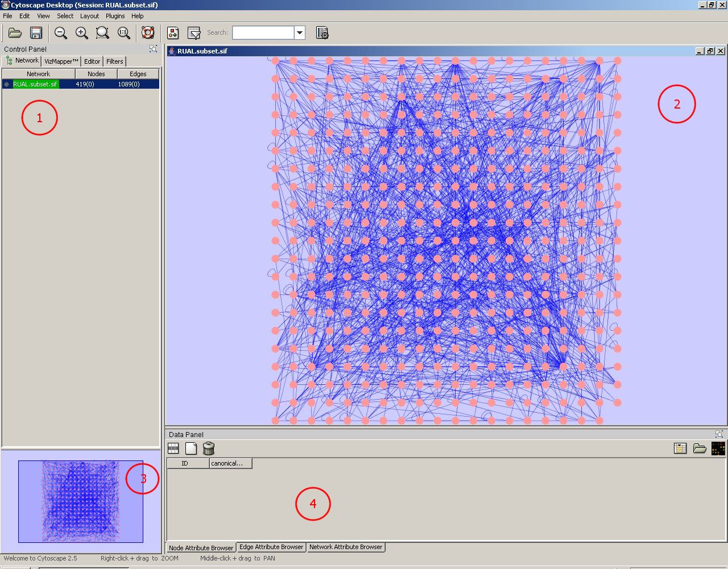Open VizMapper from the toolbar shapes icon
728x569 pixels.
[173, 33]
